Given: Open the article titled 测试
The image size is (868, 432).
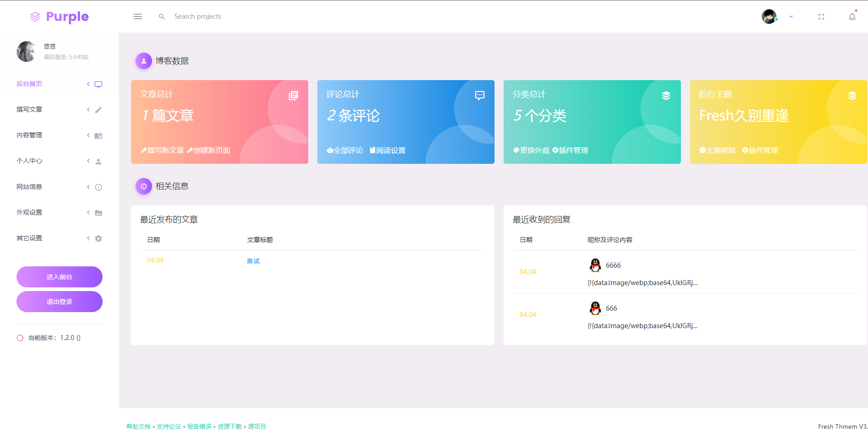Looking at the screenshot, I should [252, 260].
